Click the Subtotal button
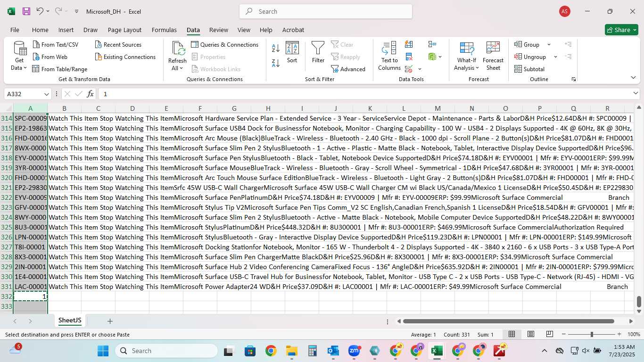644x362 pixels. (529, 69)
